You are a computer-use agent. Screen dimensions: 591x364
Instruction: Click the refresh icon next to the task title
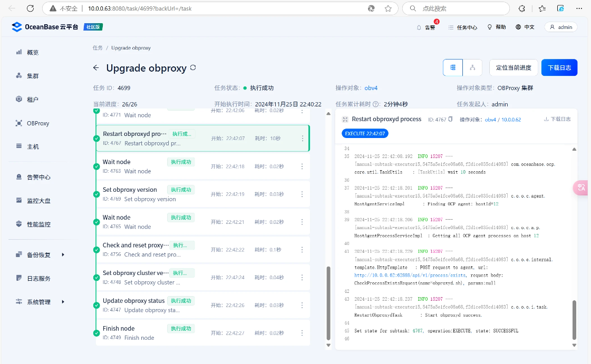[193, 68]
